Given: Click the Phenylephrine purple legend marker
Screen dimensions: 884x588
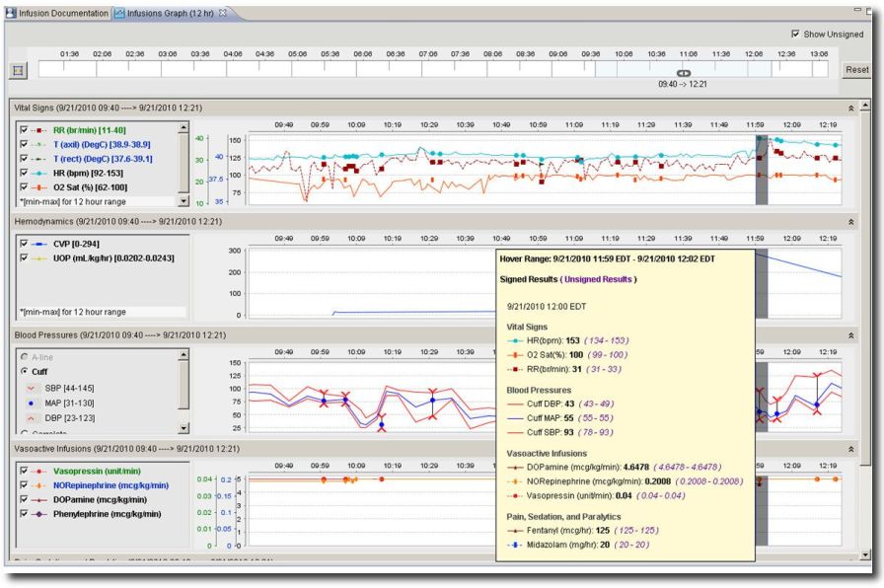Looking at the screenshot, I should (38, 514).
